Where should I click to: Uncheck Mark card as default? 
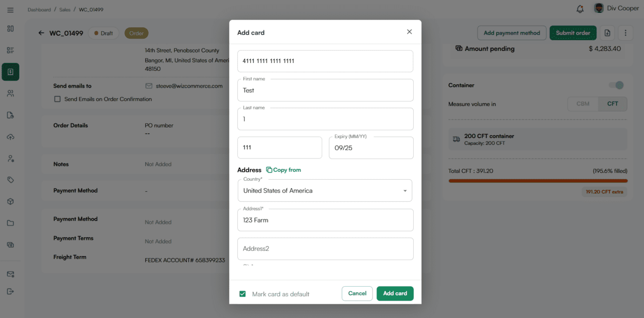coord(243,294)
